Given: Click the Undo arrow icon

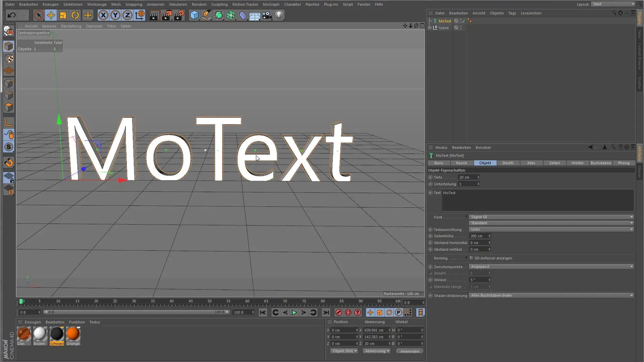Looking at the screenshot, I should coord(11,15).
